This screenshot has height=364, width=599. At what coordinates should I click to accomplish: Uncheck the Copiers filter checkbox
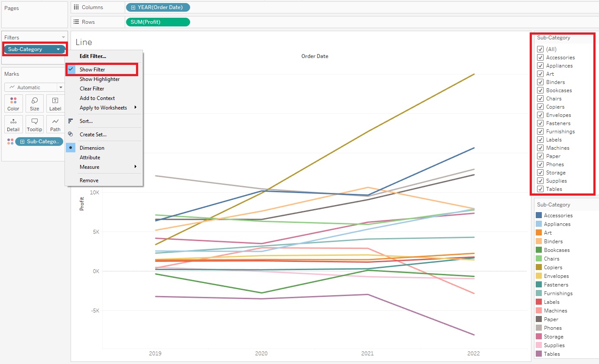pos(540,107)
